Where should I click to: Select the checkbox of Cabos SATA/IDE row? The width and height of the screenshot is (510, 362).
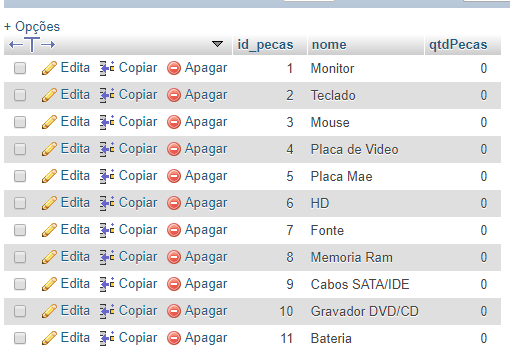tap(20, 284)
